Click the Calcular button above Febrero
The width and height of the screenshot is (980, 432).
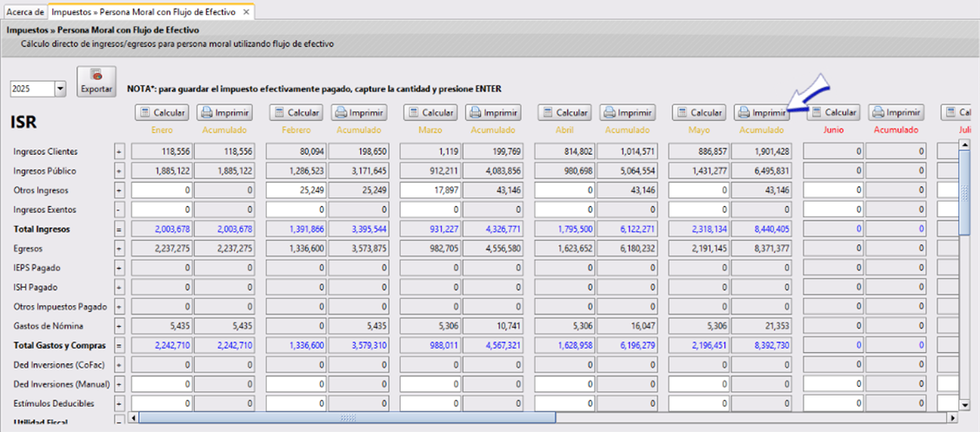click(297, 113)
